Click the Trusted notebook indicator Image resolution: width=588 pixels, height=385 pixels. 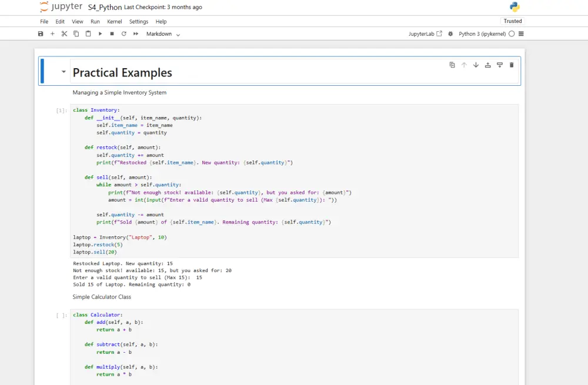coord(513,21)
